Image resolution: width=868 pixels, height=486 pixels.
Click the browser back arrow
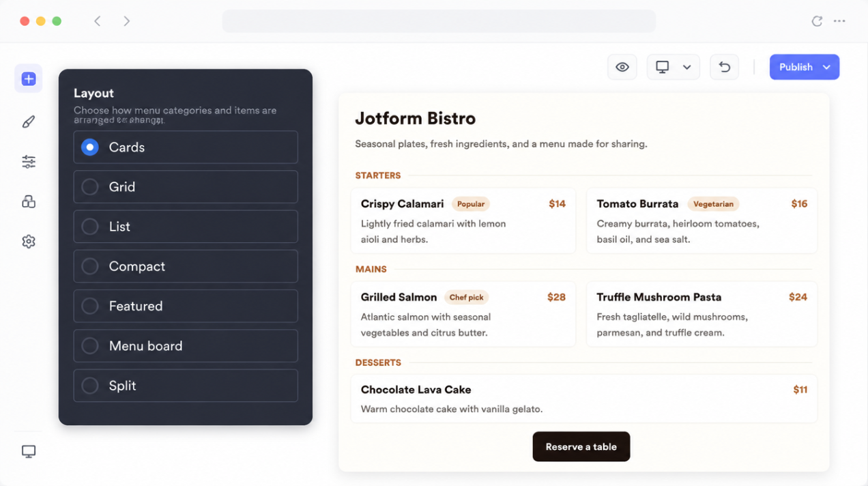[x=98, y=21]
